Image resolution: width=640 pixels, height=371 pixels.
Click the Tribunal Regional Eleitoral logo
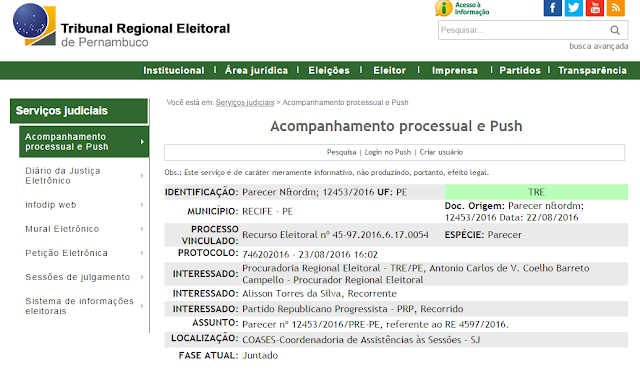pos(121,25)
